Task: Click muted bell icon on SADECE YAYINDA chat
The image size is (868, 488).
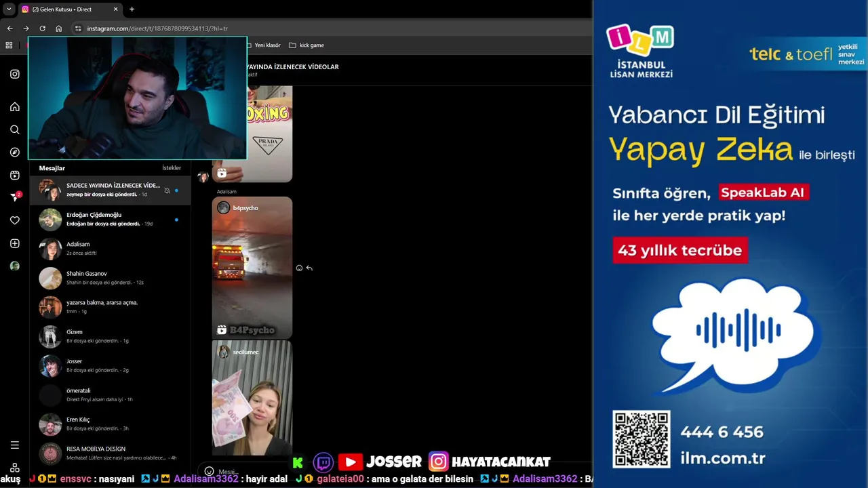Action: 167,190
